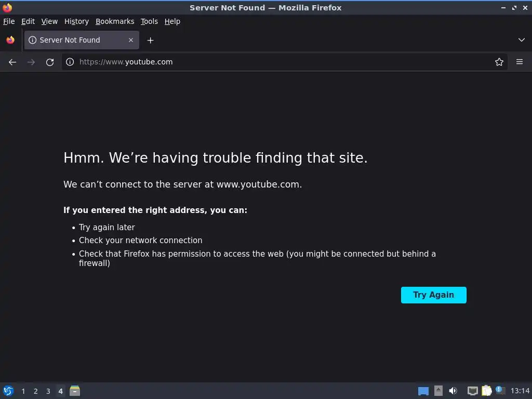This screenshot has height=399, width=532.
Task: Focus the youtube.com address bar
Action: pyautogui.click(x=284, y=62)
